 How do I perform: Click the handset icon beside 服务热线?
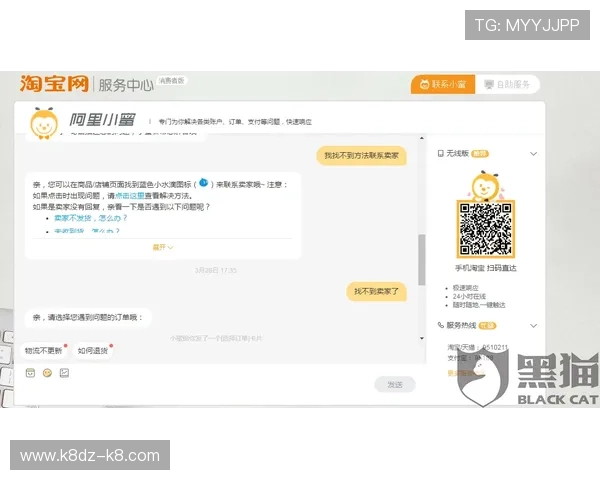440,325
